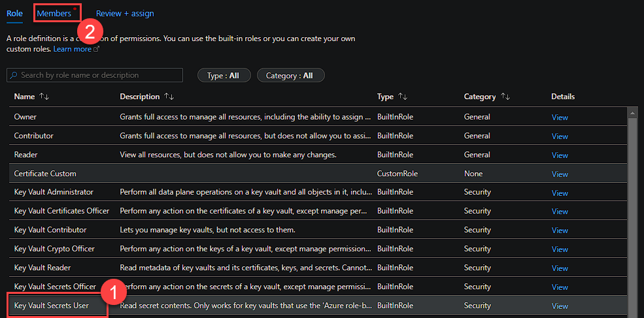Sort roles by Name column arrows
The image size is (644, 318).
(x=44, y=97)
